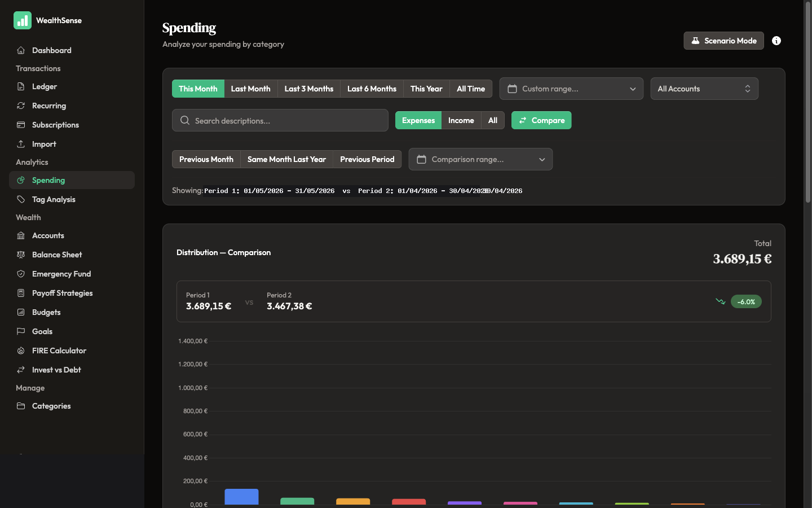Open Emergency Fund shield icon
The width and height of the screenshot is (812, 508).
(x=21, y=274)
